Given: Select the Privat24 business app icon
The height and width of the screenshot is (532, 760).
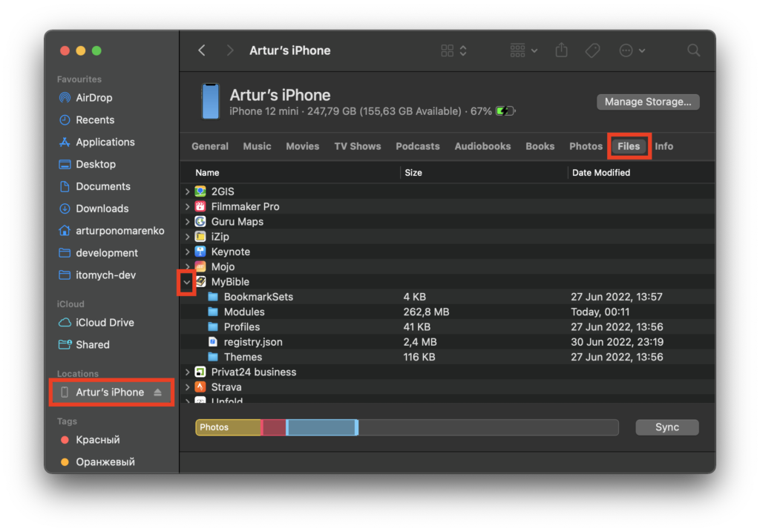Looking at the screenshot, I should click(200, 372).
